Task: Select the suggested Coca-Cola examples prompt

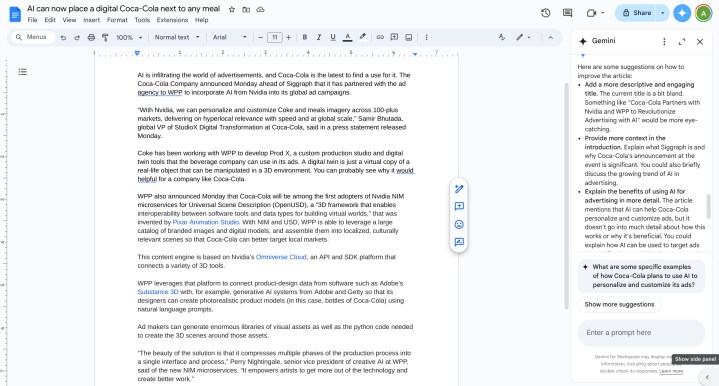Action: pyautogui.click(x=641, y=276)
